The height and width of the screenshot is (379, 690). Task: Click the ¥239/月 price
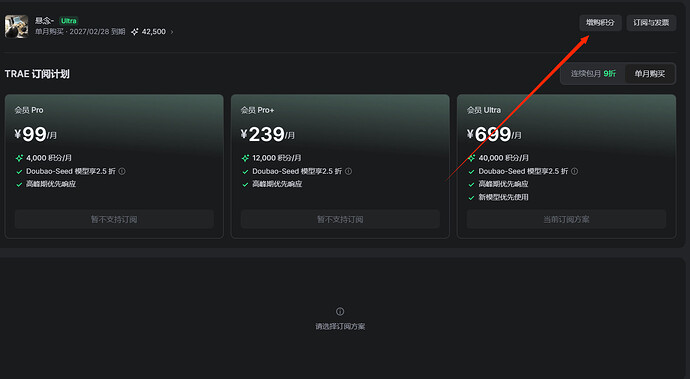coord(268,134)
